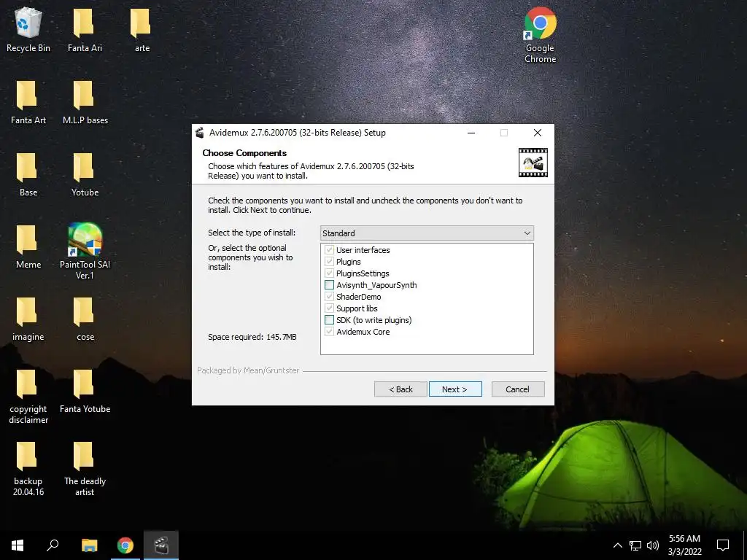Select the M.L.P bases folder
Viewport: 747px width, 560px height.
pos(85,103)
